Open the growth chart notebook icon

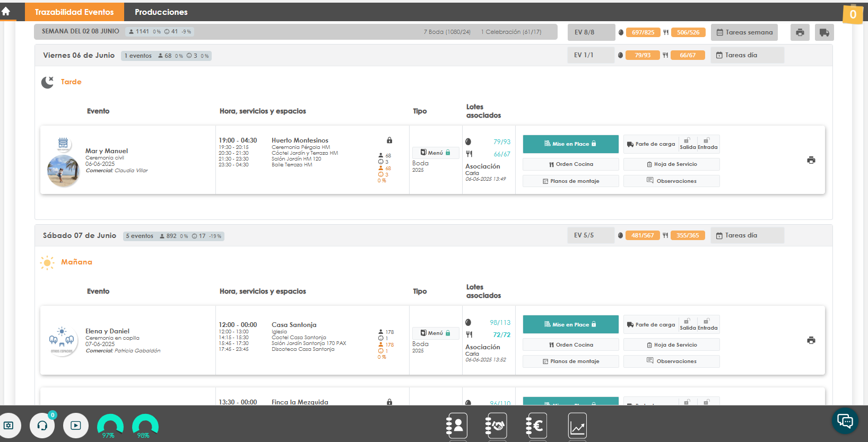577,426
